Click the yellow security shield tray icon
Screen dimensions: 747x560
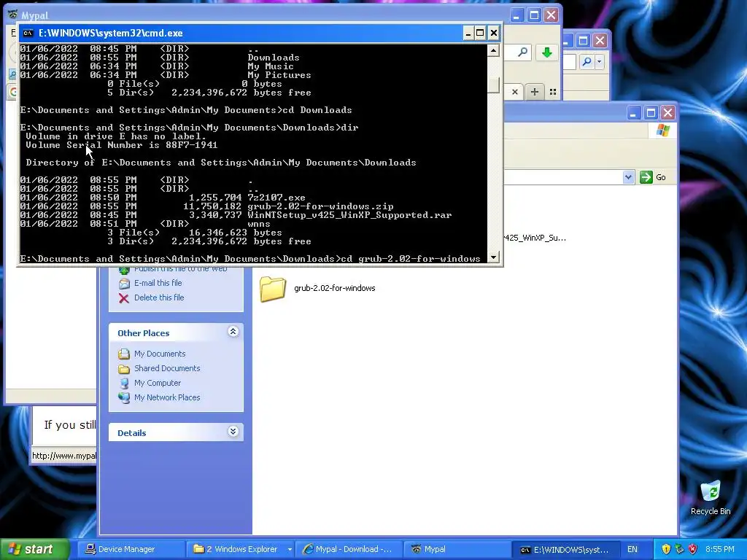click(666, 549)
